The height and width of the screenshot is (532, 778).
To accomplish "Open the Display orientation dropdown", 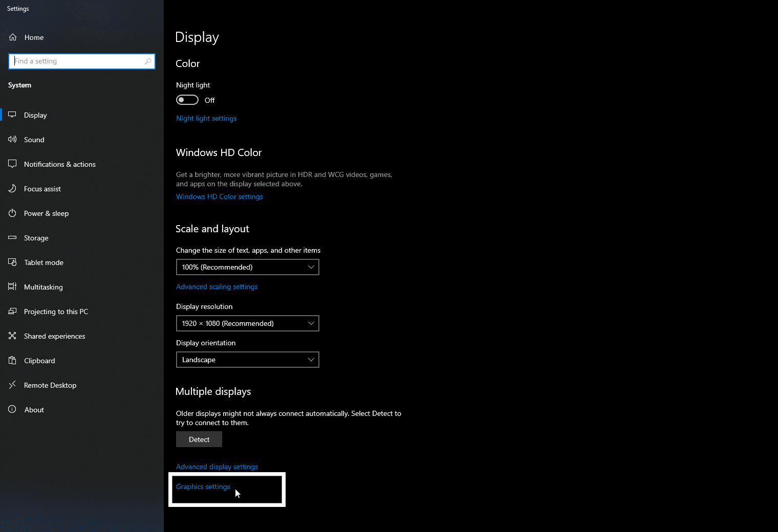I will (x=247, y=360).
